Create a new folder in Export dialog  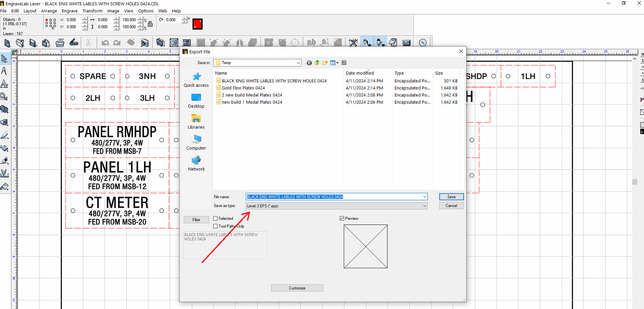[325, 63]
